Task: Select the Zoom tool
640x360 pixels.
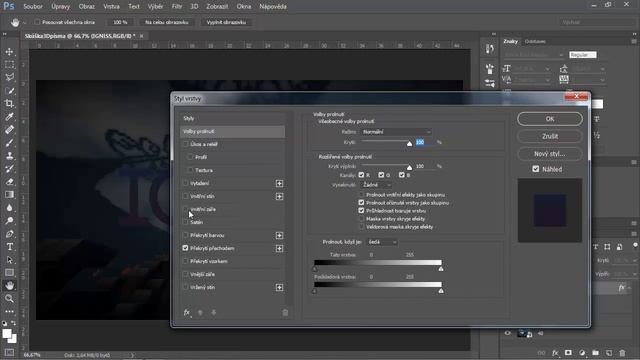Action: [9, 299]
